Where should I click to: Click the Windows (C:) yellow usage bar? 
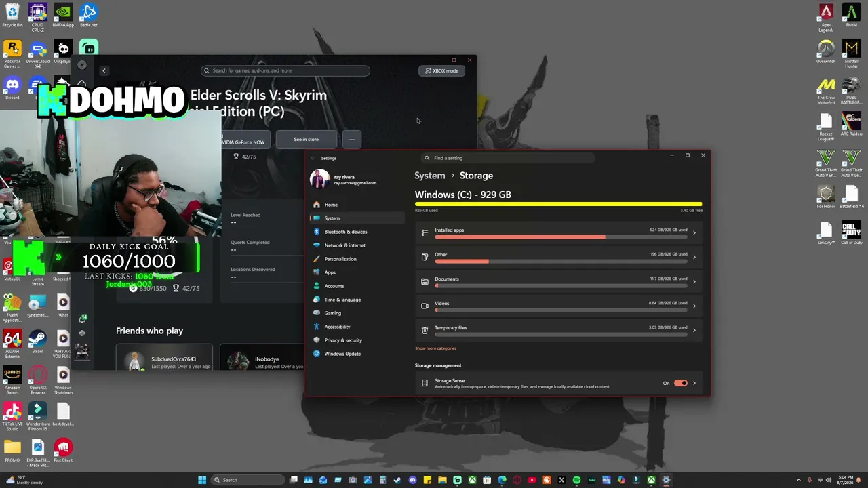point(558,203)
